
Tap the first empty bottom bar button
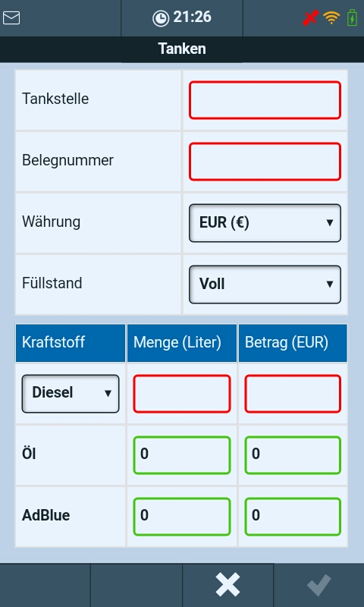(x=45, y=585)
